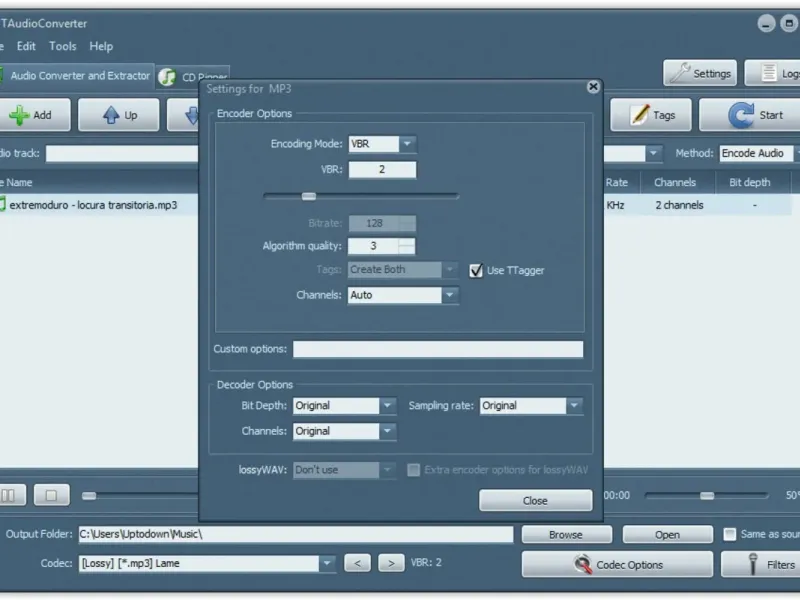The width and height of the screenshot is (800, 600).
Task: Open Bit Depth Original dropdown
Action: (387, 406)
